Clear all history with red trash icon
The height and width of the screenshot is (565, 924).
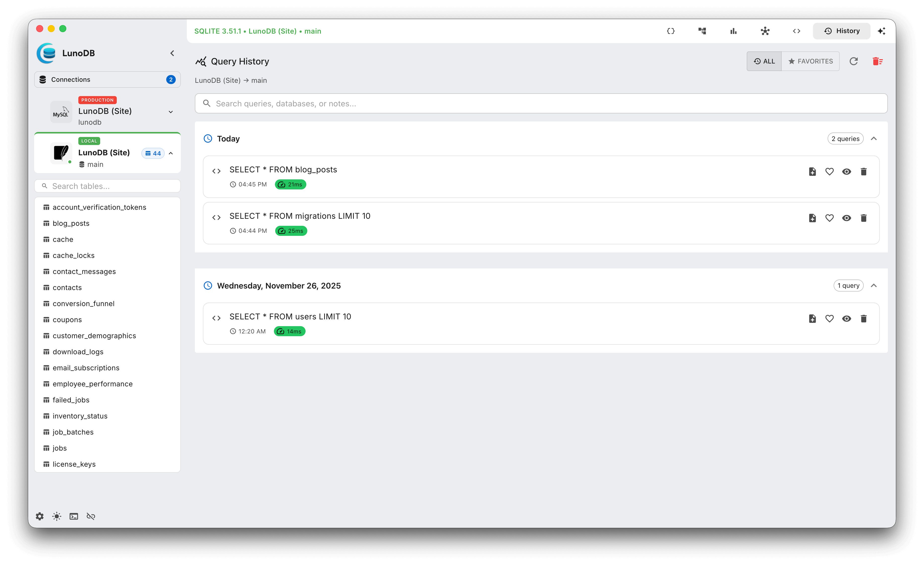[878, 61]
